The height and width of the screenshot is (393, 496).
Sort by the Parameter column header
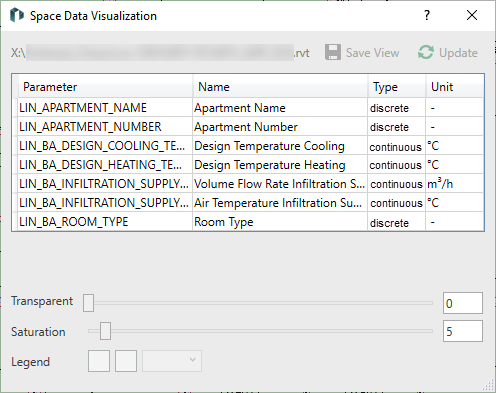point(105,87)
